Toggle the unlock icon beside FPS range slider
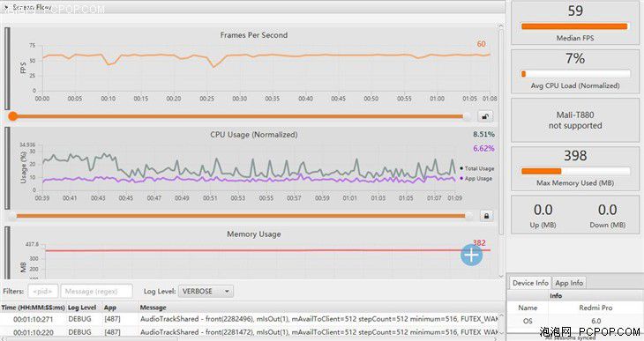The image size is (644, 341). pyautogui.click(x=485, y=116)
